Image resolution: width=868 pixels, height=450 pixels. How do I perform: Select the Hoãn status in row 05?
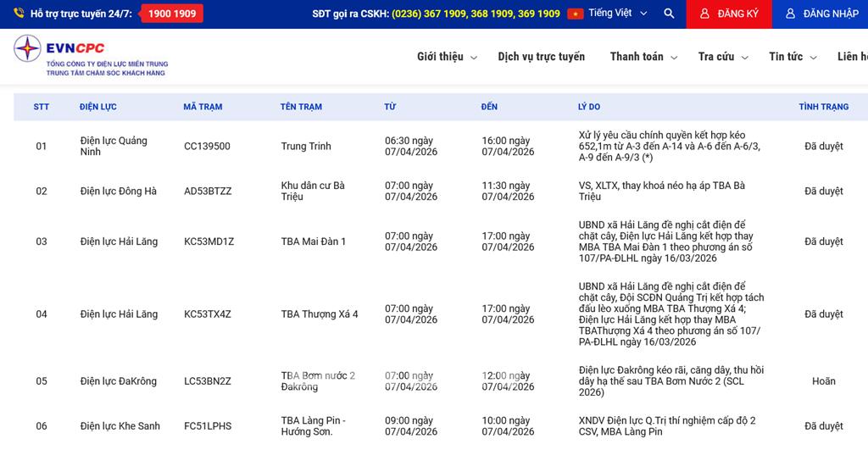pyautogui.click(x=823, y=381)
